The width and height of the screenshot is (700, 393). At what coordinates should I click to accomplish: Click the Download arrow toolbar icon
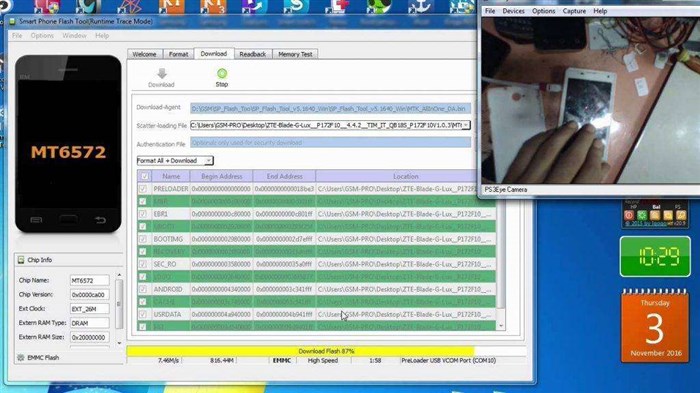pos(162,74)
